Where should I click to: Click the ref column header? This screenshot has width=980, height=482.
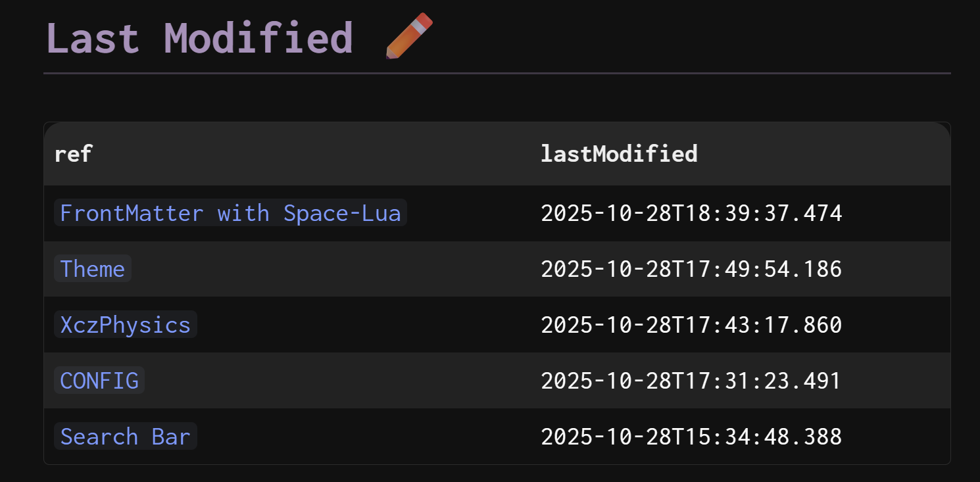pos(73,154)
